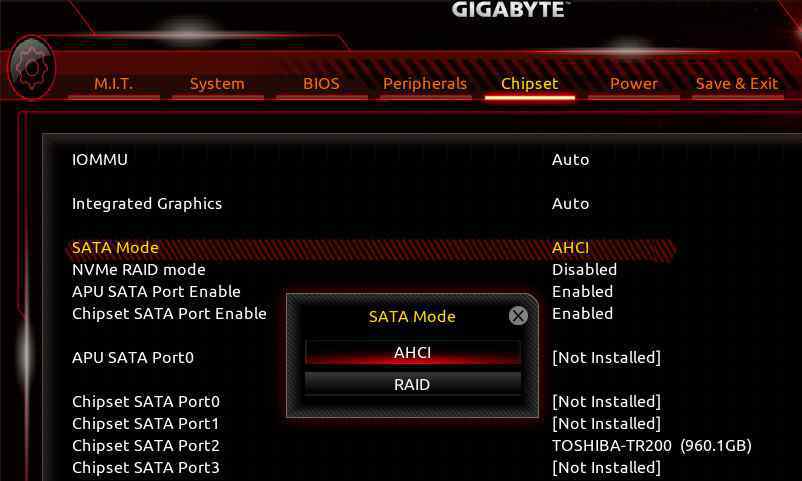Select the Chipset SATA Port3 entry
Screen dimensions: 802x481
[x=146, y=468]
